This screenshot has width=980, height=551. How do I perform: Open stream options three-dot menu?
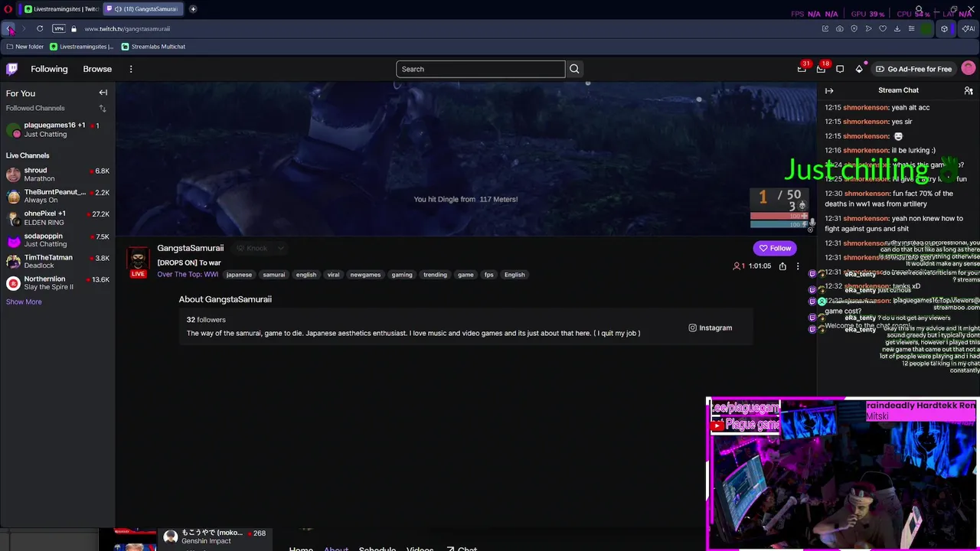(x=798, y=266)
